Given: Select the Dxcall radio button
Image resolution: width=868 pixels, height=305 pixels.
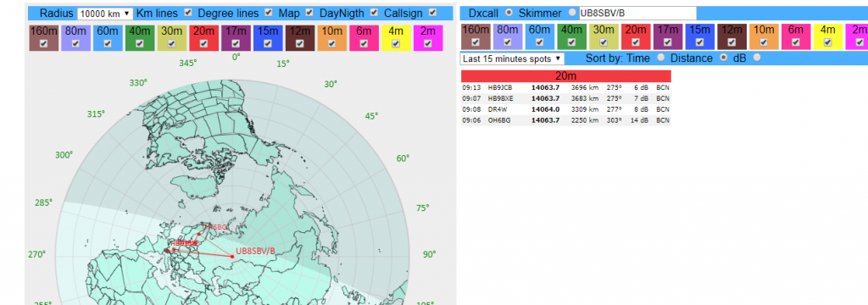Looking at the screenshot, I should tap(509, 13).
